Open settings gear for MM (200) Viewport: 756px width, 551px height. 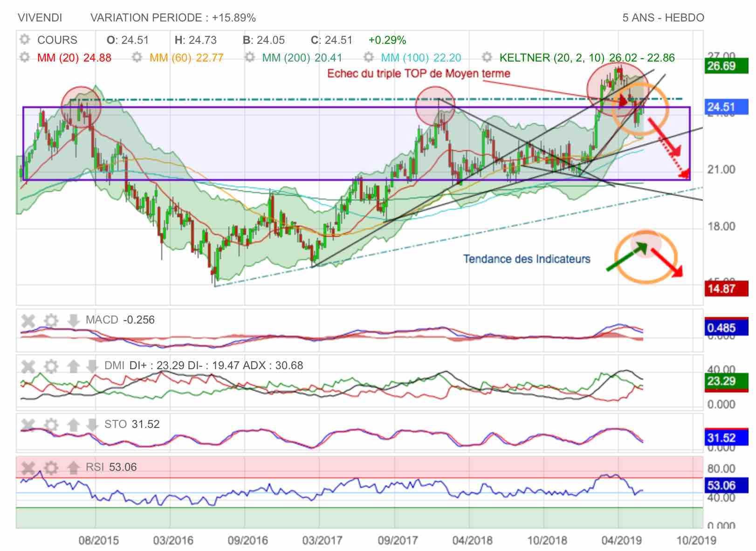click(250, 57)
